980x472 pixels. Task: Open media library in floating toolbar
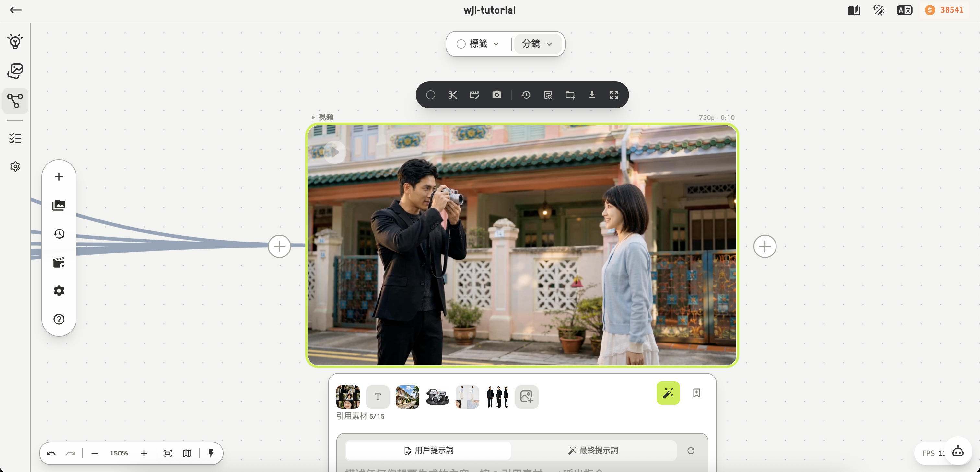click(x=59, y=205)
